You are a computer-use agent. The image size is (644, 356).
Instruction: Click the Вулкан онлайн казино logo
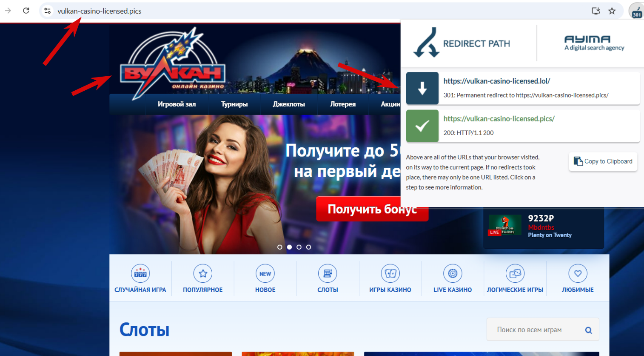click(172, 64)
